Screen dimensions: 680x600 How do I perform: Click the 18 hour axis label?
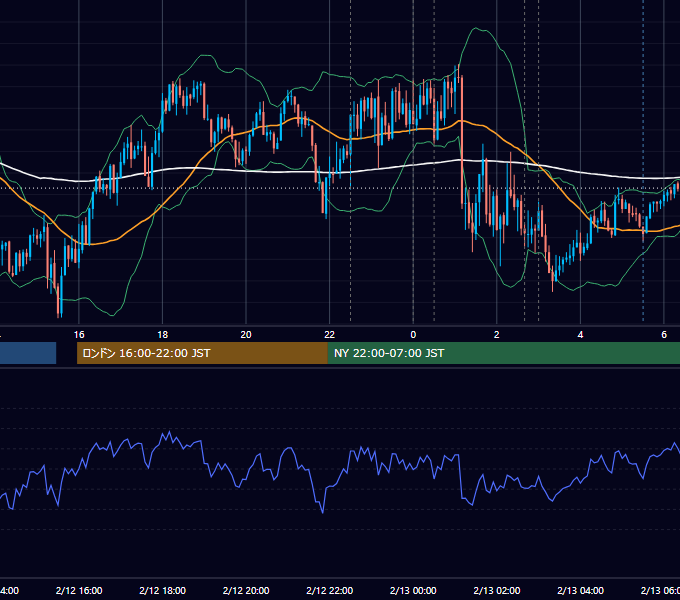163,335
